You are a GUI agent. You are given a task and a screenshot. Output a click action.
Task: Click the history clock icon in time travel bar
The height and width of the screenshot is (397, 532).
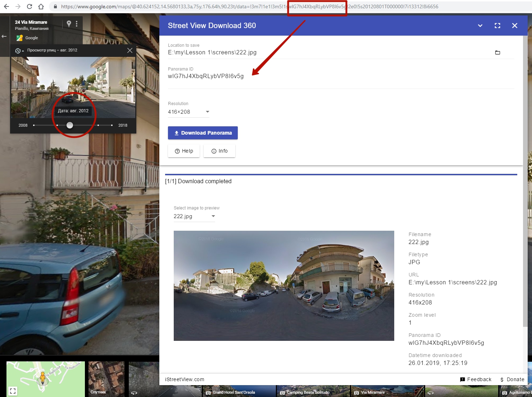18,51
